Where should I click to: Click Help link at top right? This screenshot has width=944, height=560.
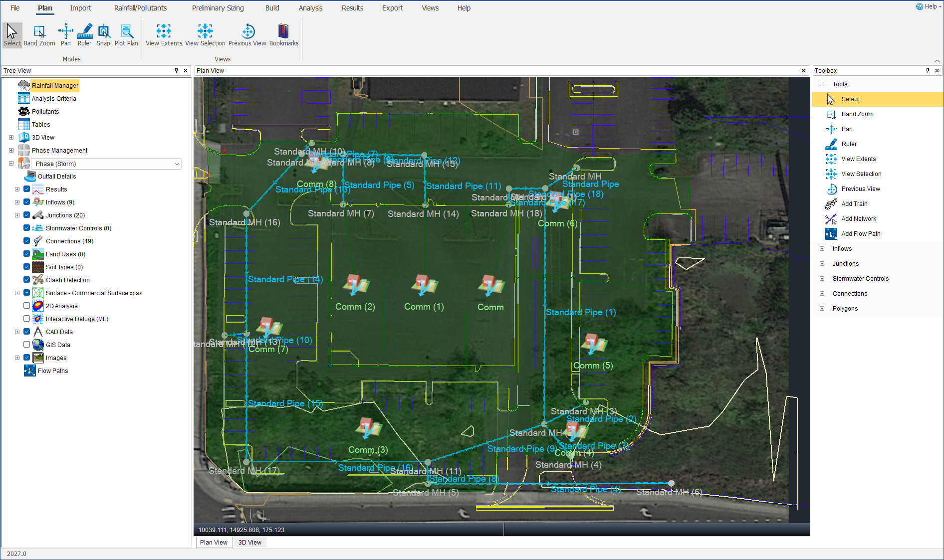point(929,6)
